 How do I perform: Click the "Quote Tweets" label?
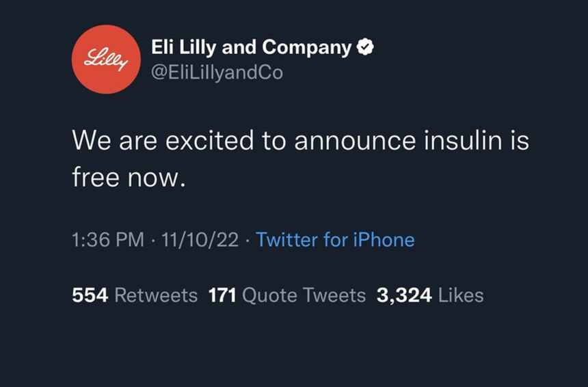pyautogui.click(x=304, y=295)
